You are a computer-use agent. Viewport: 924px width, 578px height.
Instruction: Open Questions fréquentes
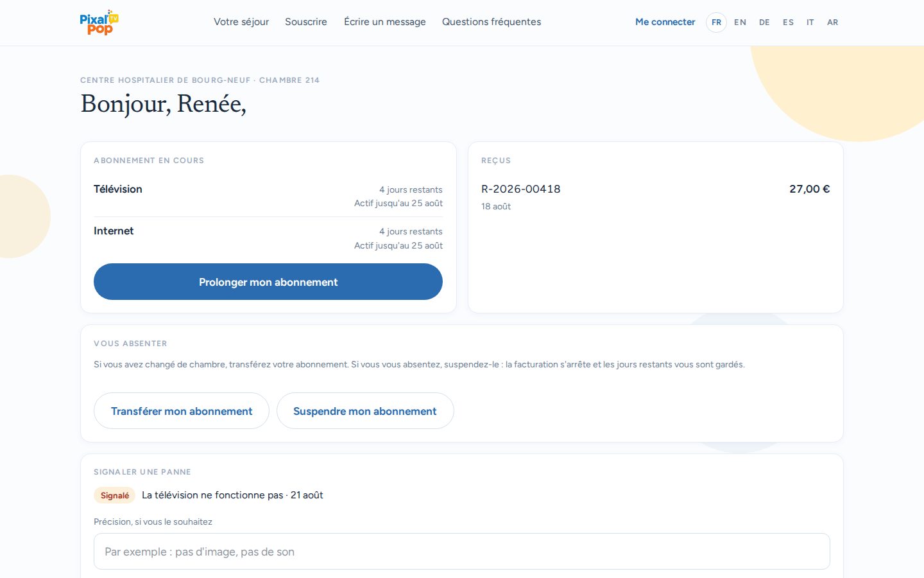(x=492, y=22)
